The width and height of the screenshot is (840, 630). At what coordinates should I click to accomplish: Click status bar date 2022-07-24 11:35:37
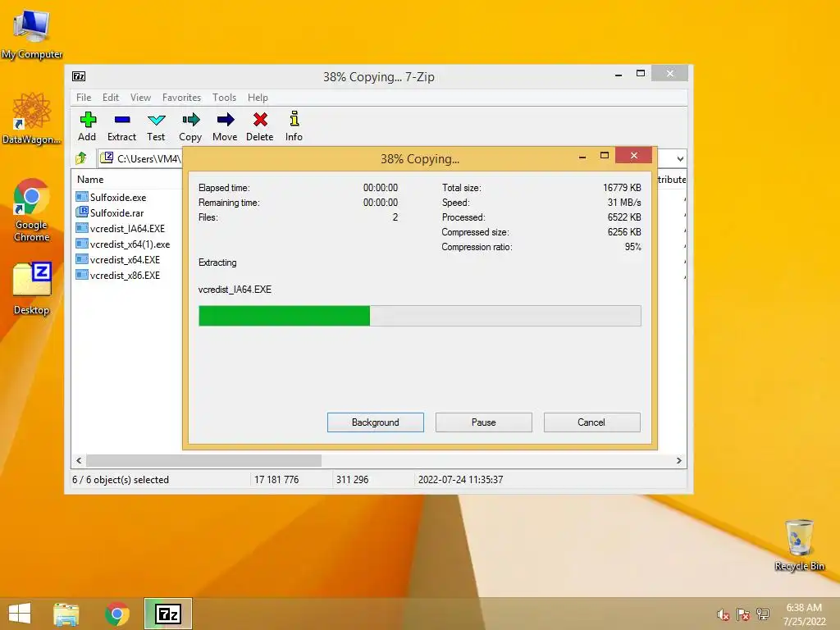(x=461, y=479)
